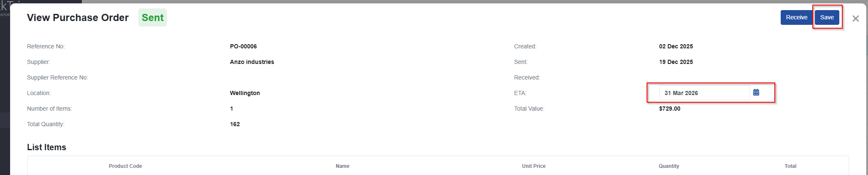The image size is (868, 175).
Task: Select the supplier name Anzo industries
Action: tap(252, 62)
